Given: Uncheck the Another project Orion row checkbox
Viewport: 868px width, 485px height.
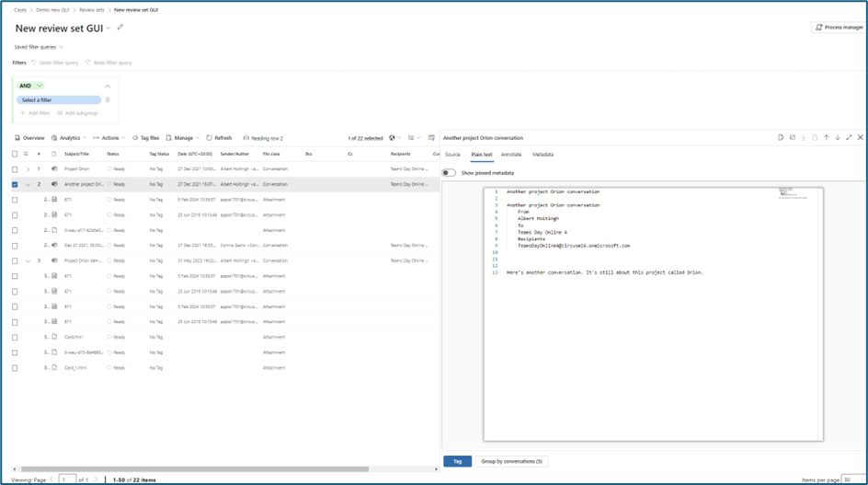Looking at the screenshot, I should [15, 184].
